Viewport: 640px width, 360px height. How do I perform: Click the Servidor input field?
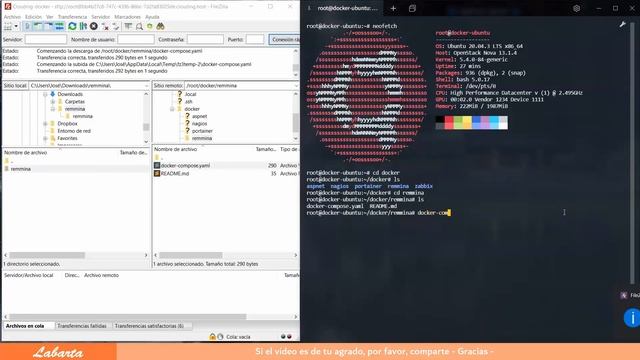46,40
